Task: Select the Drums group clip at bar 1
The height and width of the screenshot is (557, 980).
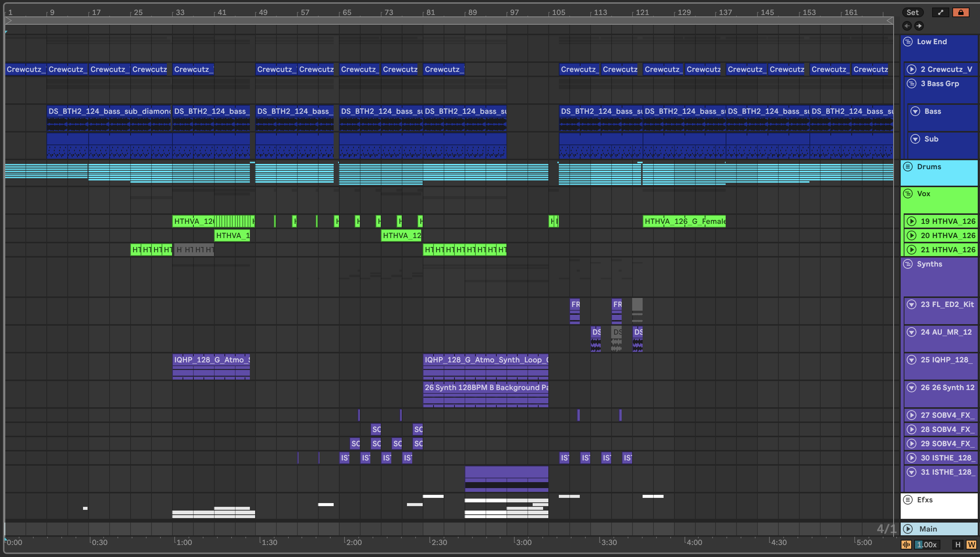Action: pyautogui.click(x=47, y=171)
